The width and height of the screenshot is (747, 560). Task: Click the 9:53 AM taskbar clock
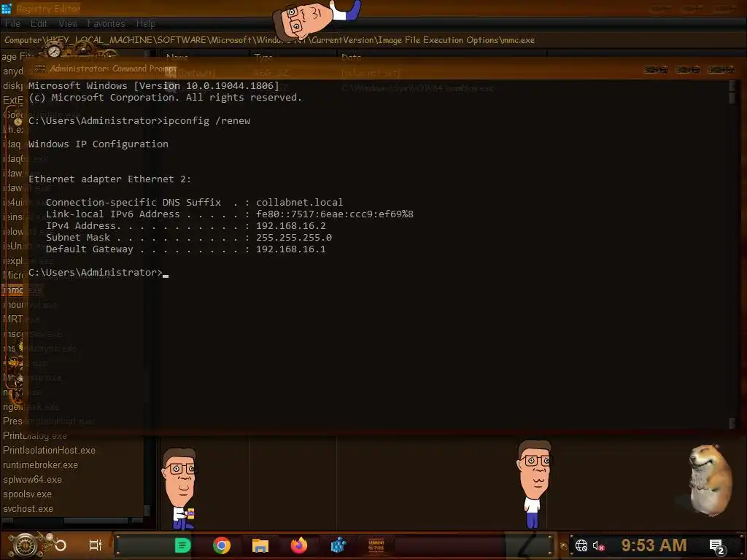tap(654, 545)
